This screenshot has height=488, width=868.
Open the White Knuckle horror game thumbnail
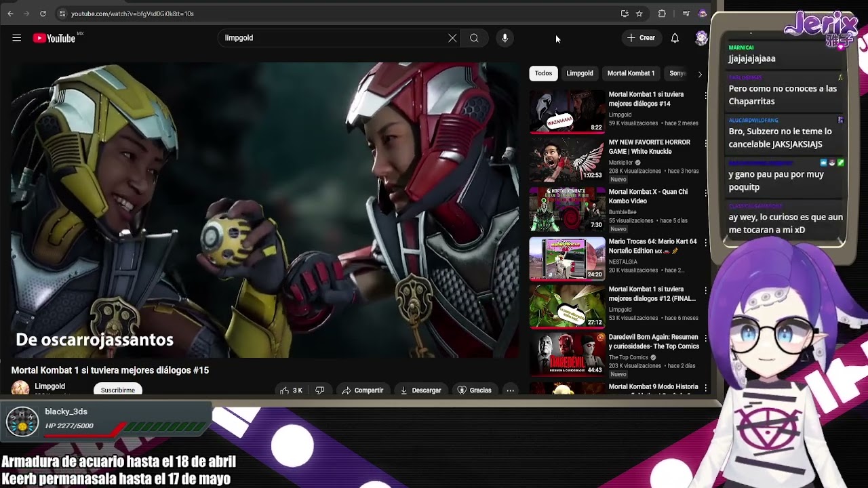tap(567, 160)
